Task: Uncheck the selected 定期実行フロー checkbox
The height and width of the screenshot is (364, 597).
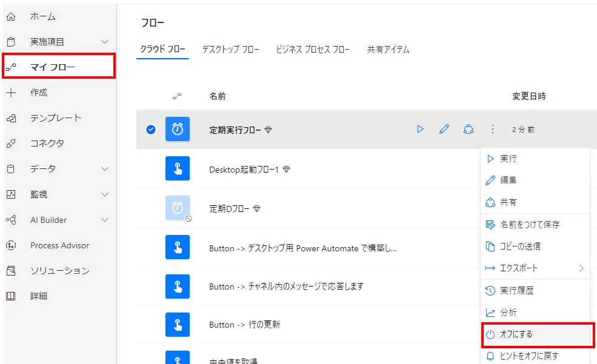Action: [x=151, y=129]
